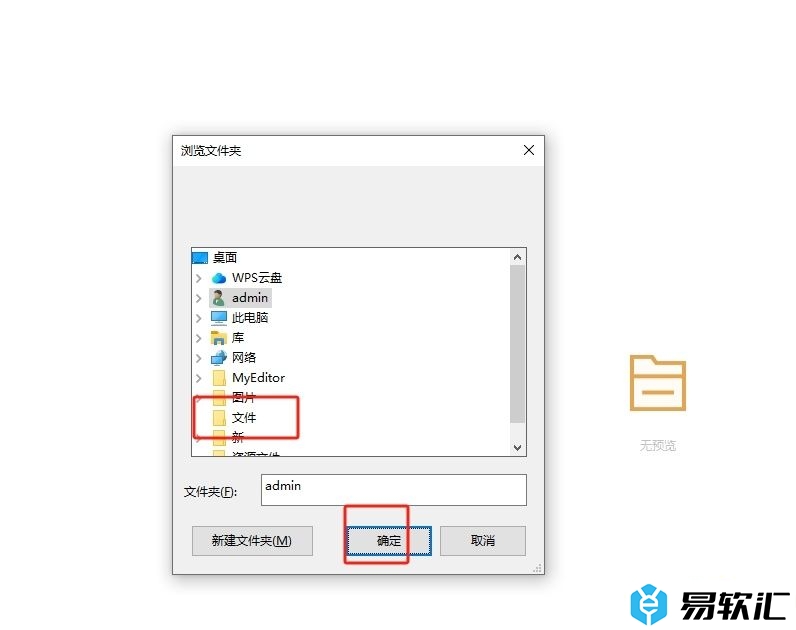Expand the 网络 tree node
Viewport: 796px width, 630px height.
[x=199, y=358]
